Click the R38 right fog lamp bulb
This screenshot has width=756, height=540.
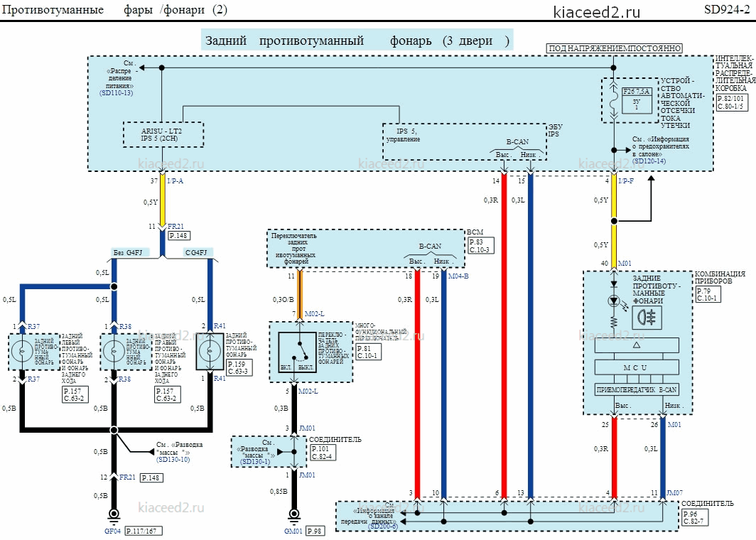(x=114, y=352)
